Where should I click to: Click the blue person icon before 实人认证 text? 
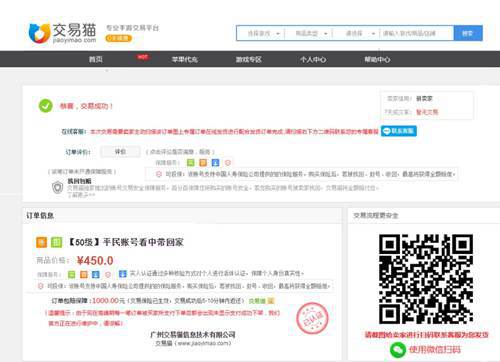coord(123,274)
